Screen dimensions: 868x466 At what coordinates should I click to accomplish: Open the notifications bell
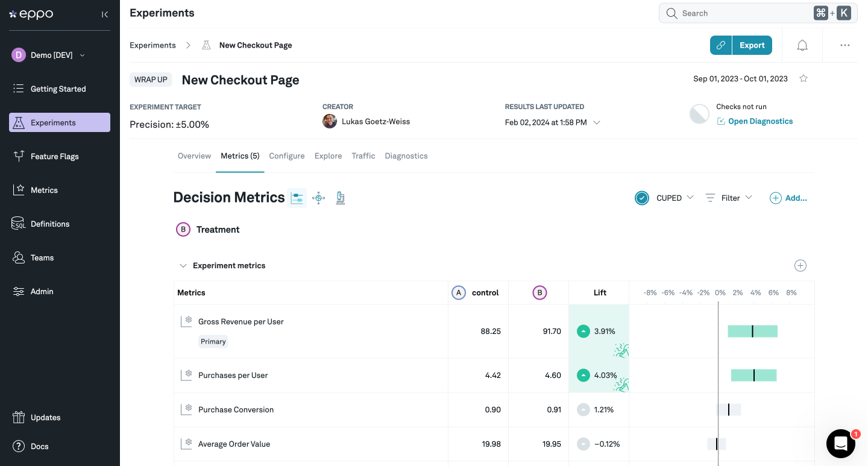(x=802, y=45)
